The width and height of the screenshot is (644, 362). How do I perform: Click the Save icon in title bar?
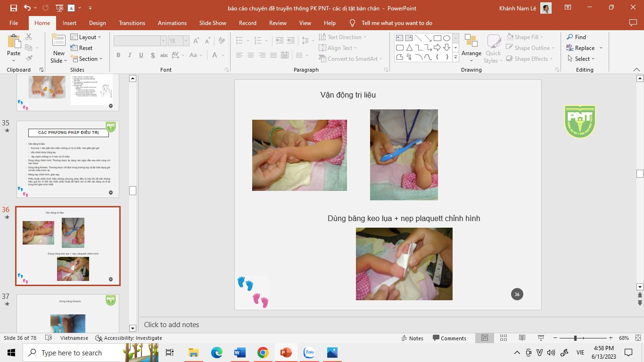pyautogui.click(x=13, y=8)
